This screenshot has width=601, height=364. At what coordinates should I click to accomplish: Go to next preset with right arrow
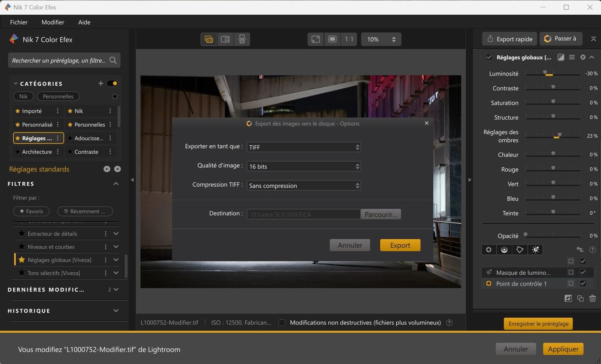click(x=117, y=169)
